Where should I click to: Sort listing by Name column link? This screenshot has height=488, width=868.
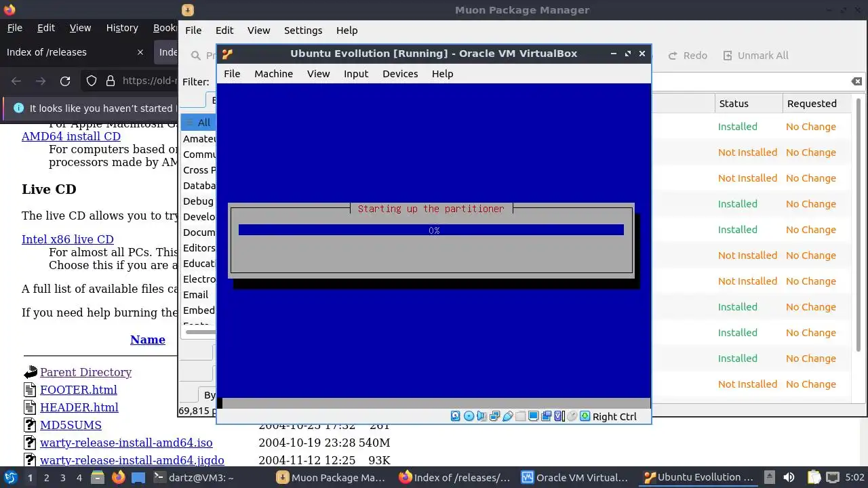click(148, 340)
